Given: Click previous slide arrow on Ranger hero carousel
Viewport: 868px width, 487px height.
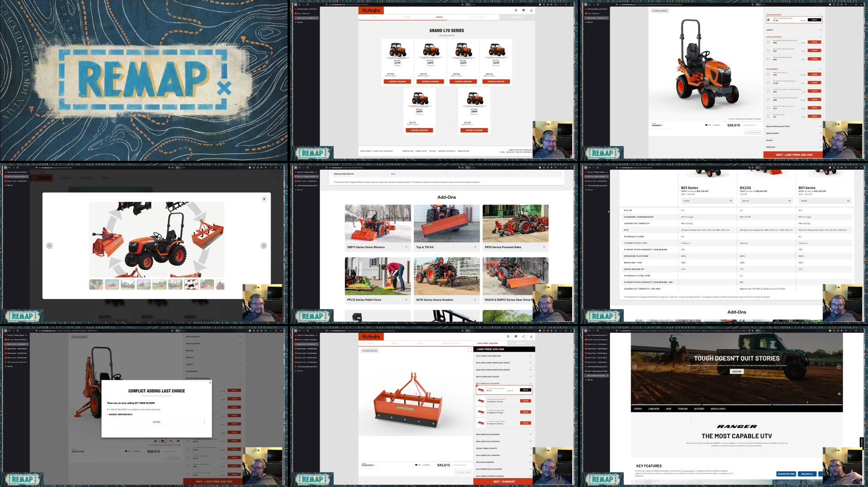Looking at the screenshot, I should coord(635,366).
